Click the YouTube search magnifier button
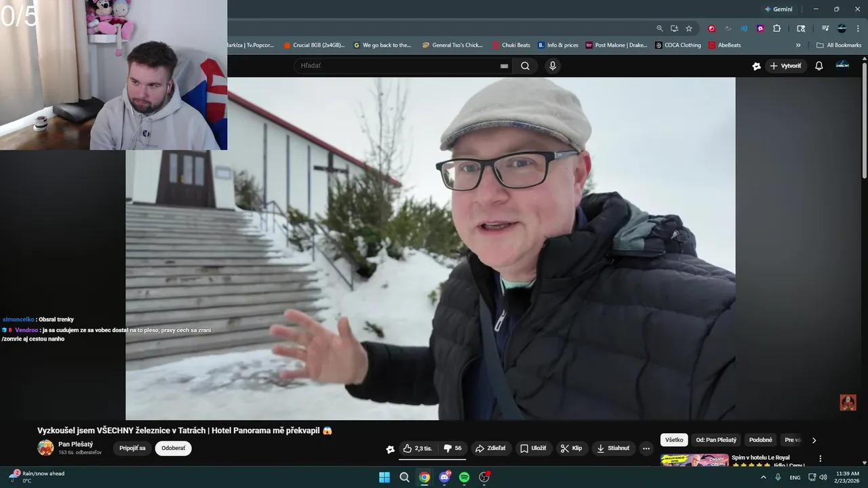 pos(525,66)
